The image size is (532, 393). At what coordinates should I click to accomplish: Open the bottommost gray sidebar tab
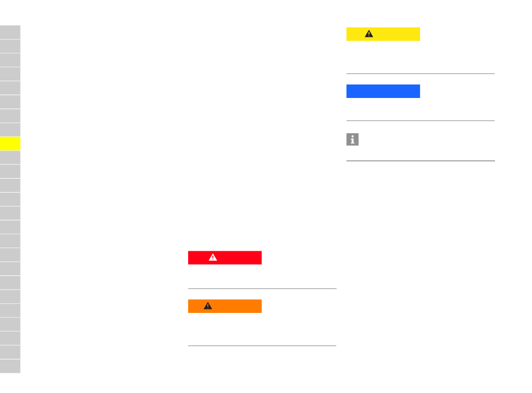click(10, 366)
